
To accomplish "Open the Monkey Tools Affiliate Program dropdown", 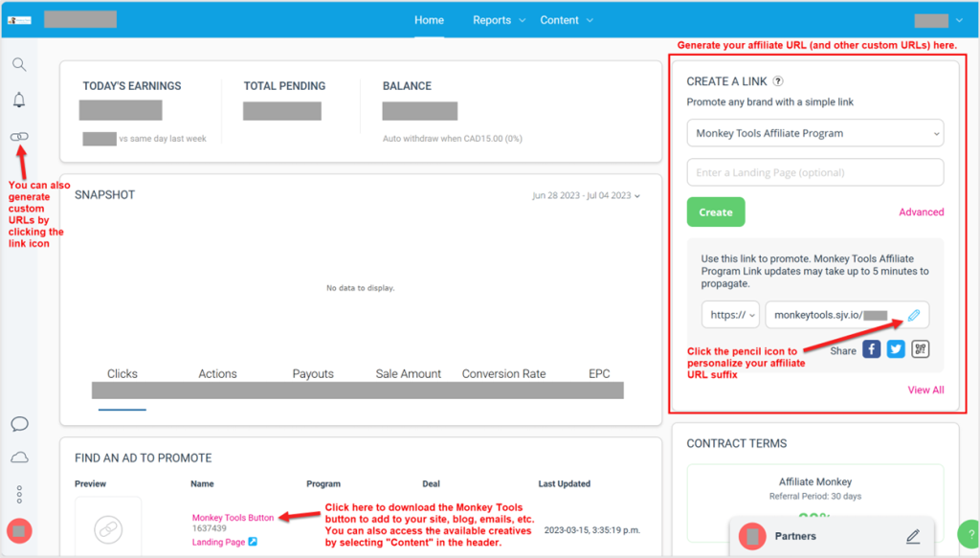I will pyautogui.click(x=814, y=132).
